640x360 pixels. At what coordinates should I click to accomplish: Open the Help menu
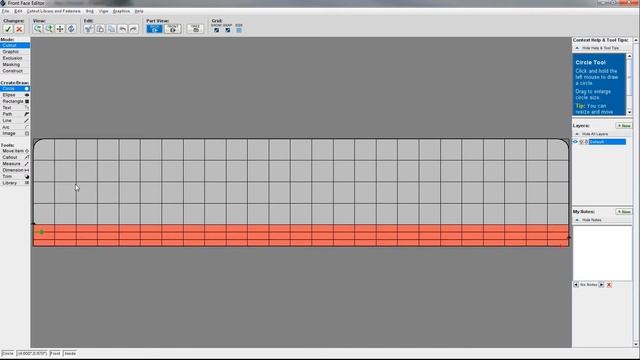pyautogui.click(x=139, y=11)
